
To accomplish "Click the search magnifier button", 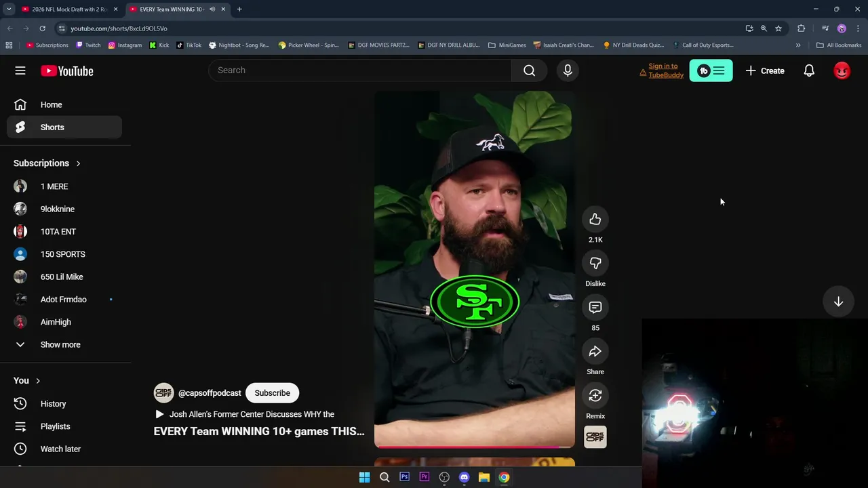I will tap(530, 70).
